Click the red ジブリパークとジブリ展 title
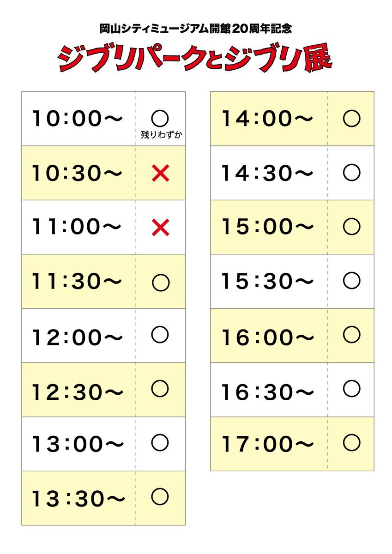 pos(195,59)
